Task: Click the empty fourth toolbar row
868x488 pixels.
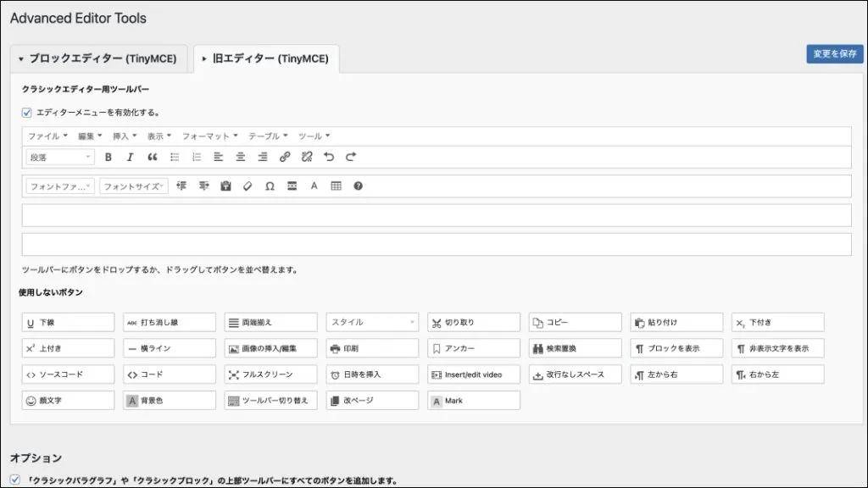Action: (x=437, y=244)
